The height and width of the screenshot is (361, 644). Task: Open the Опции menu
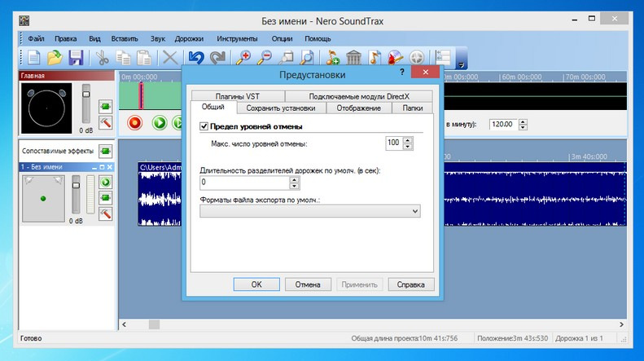click(283, 38)
